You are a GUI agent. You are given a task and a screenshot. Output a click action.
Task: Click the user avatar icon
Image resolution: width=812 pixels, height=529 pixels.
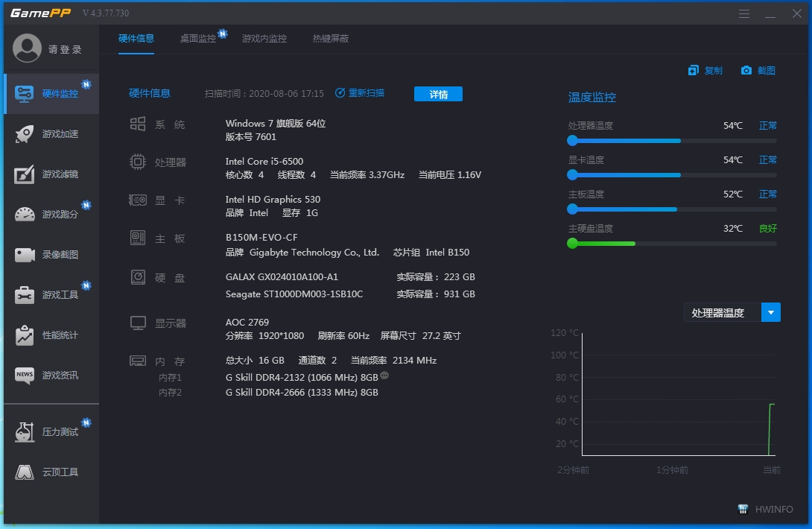pyautogui.click(x=27, y=48)
